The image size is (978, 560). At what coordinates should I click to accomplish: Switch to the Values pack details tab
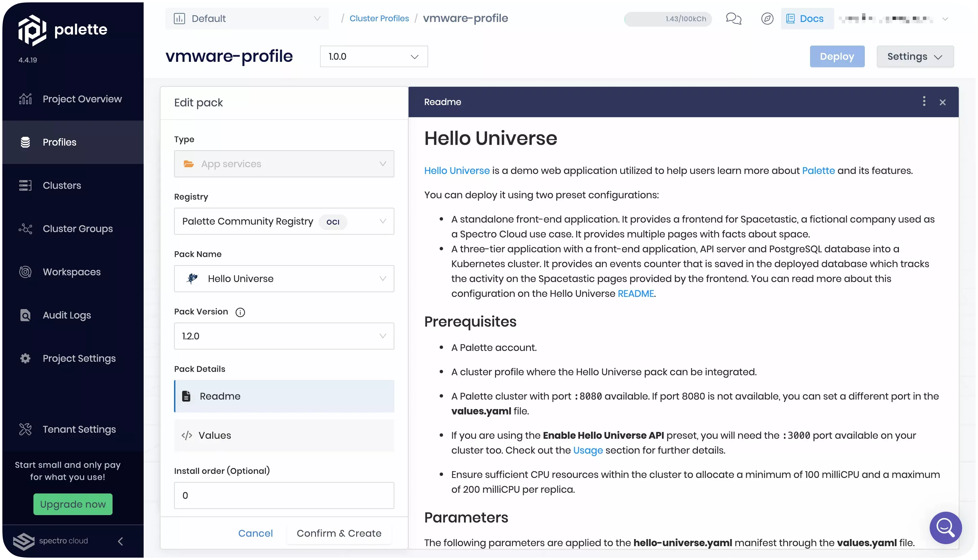pyautogui.click(x=284, y=435)
